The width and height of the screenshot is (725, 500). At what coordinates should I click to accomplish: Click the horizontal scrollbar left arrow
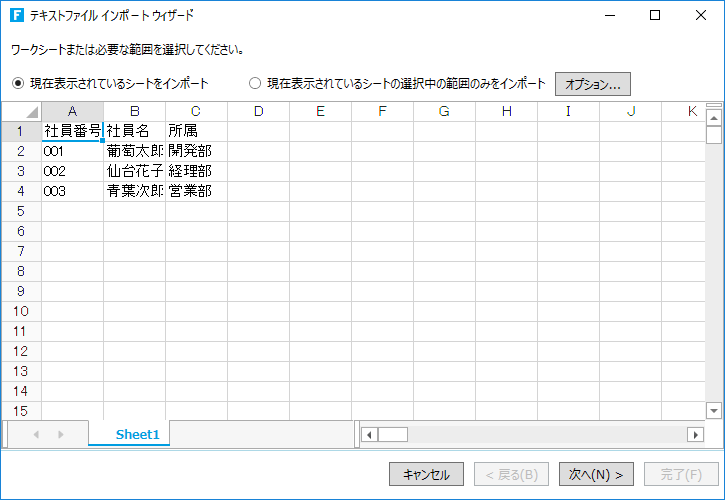click(x=369, y=435)
